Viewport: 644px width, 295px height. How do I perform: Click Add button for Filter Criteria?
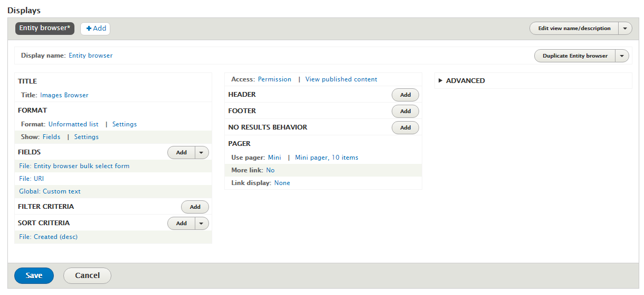(195, 207)
